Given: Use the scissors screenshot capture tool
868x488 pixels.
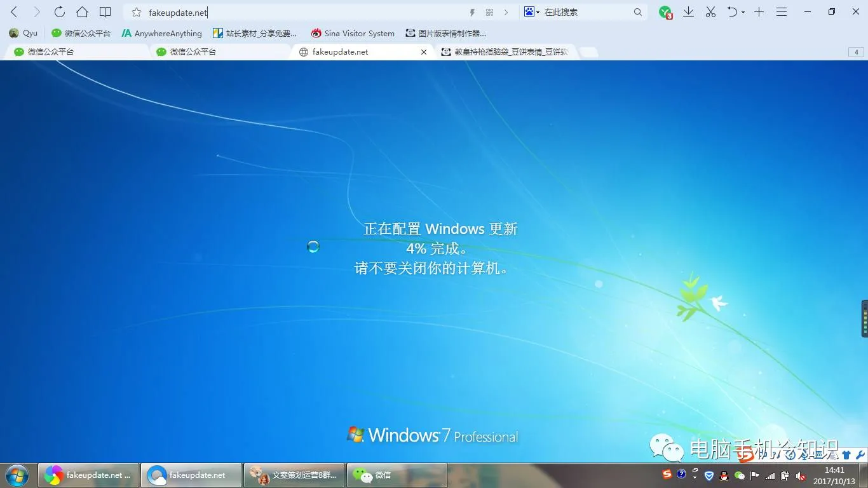Looking at the screenshot, I should (710, 11).
